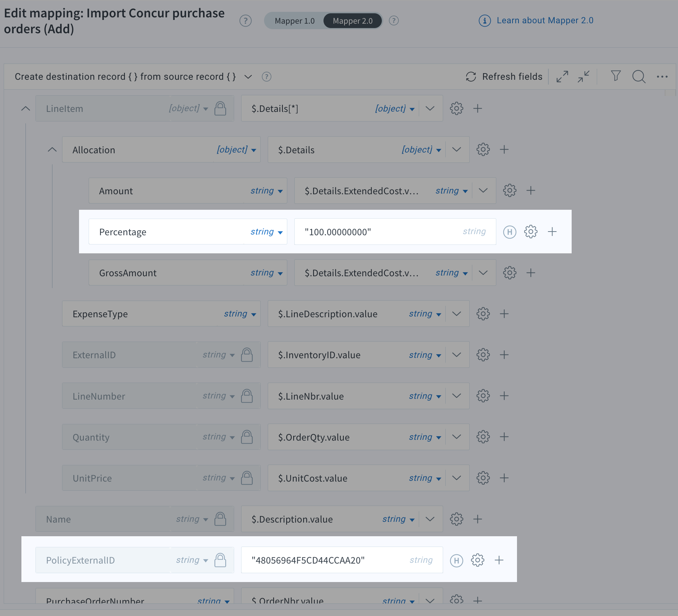This screenshot has width=678, height=616.
Task: Change ExpenseType destination string data type
Action: coord(240,314)
